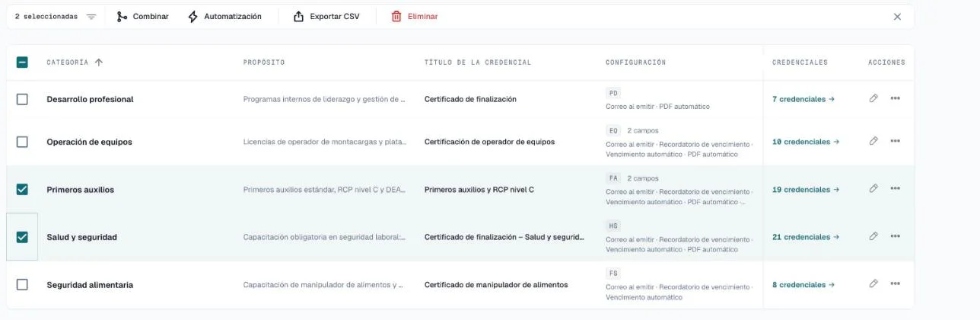
Task: Click the Configuración column header
Action: pos(635,62)
